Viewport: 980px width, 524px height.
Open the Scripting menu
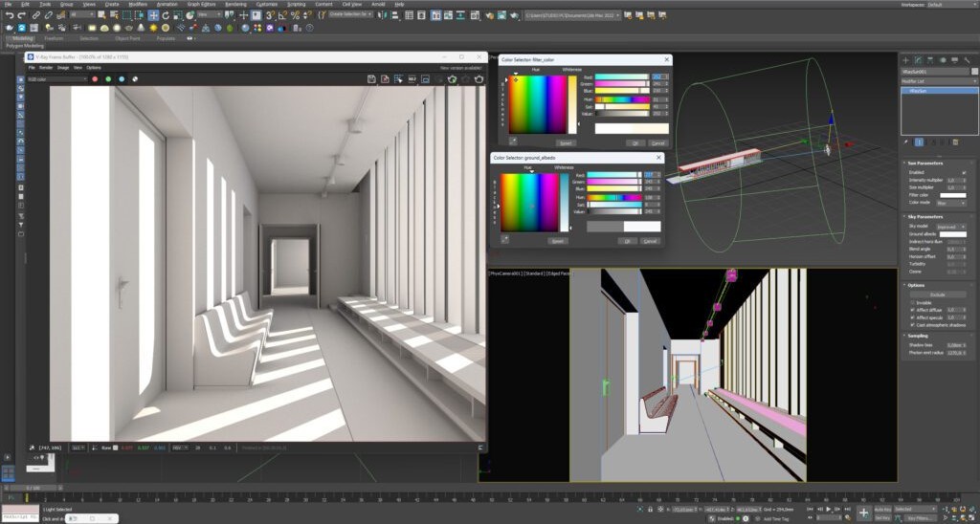click(297, 4)
